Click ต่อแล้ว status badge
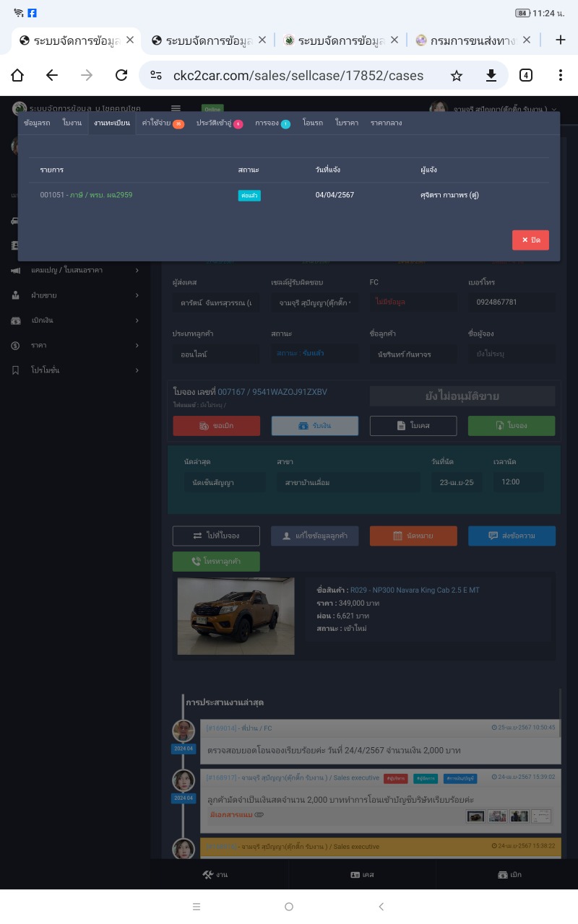578x924 pixels. coord(249,195)
